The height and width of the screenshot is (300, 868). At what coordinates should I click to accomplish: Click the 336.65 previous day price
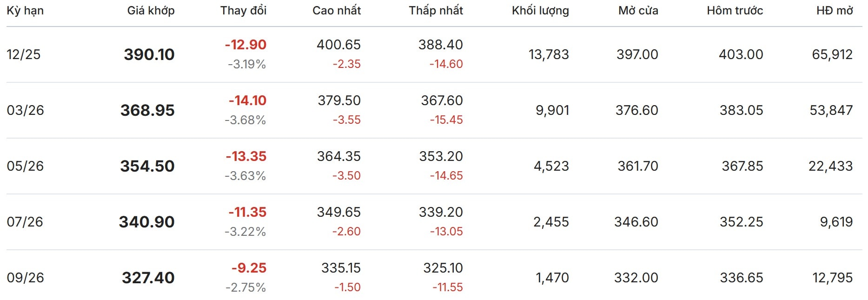tap(741, 278)
